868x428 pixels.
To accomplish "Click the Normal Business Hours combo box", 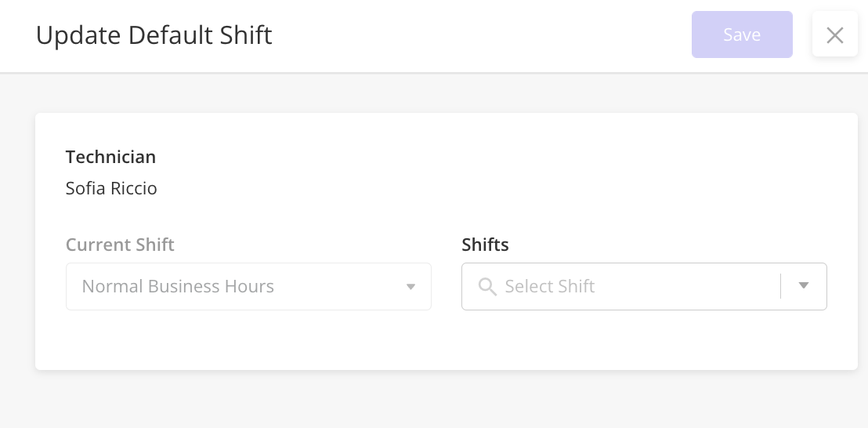I will (x=248, y=286).
